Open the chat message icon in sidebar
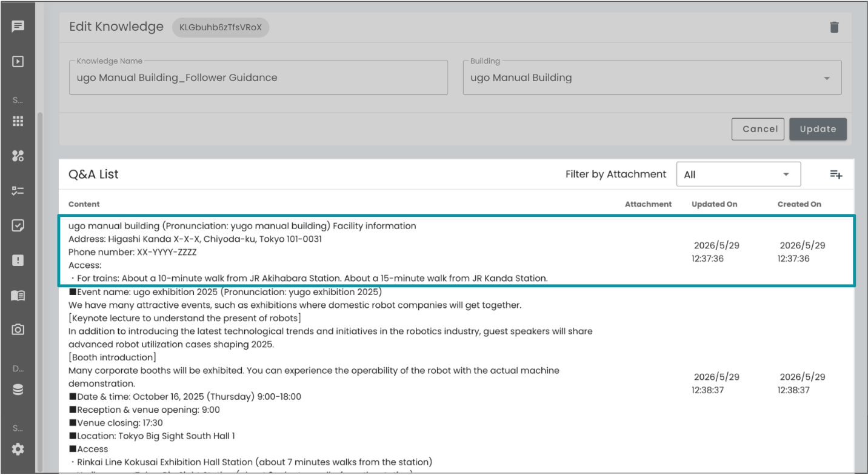Image resolution: width=868 pixels, height=475 pixels. 18,27
